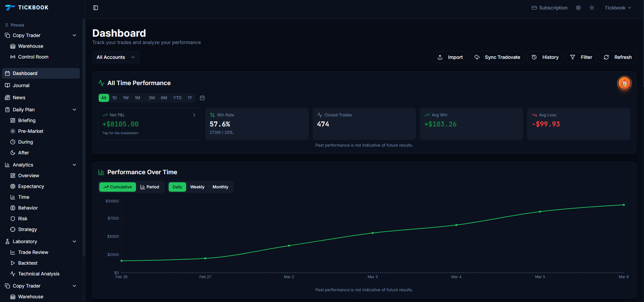Click the Filter funnel icon
Image resolution: width=644 pixels, height=302 pixels.
pyautogui.click(x=573, y=57)
